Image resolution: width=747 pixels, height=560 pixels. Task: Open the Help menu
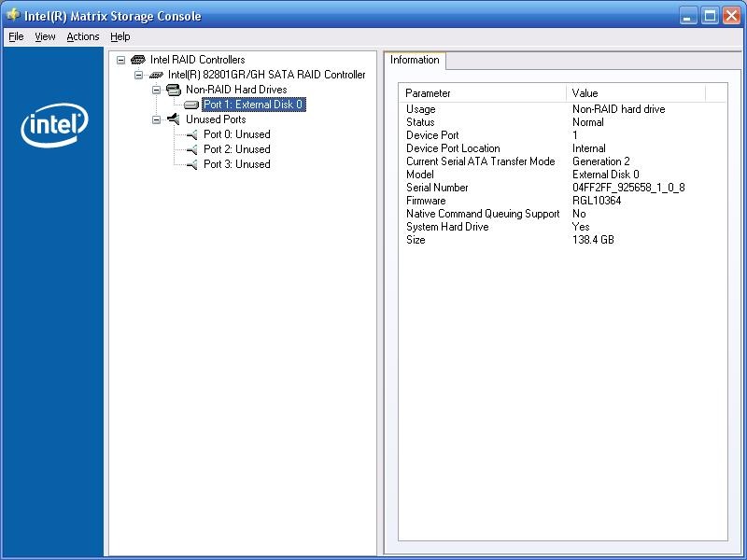coord(120,36)
